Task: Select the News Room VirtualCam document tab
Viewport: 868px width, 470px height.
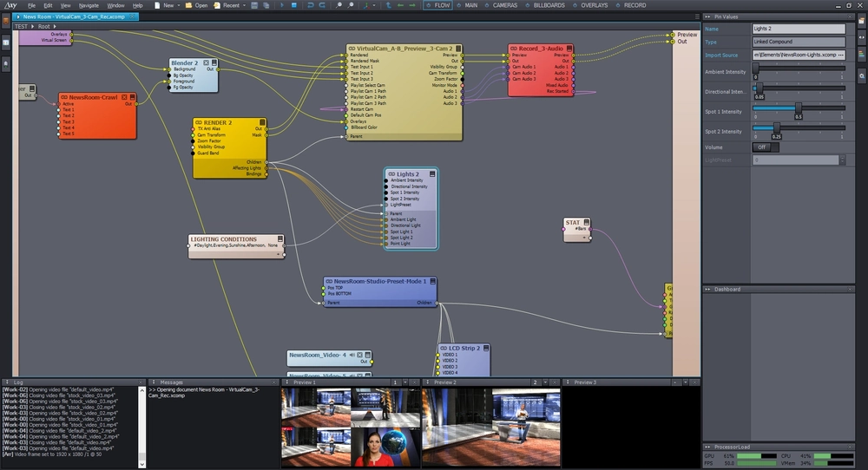Action: coord(76,16)
